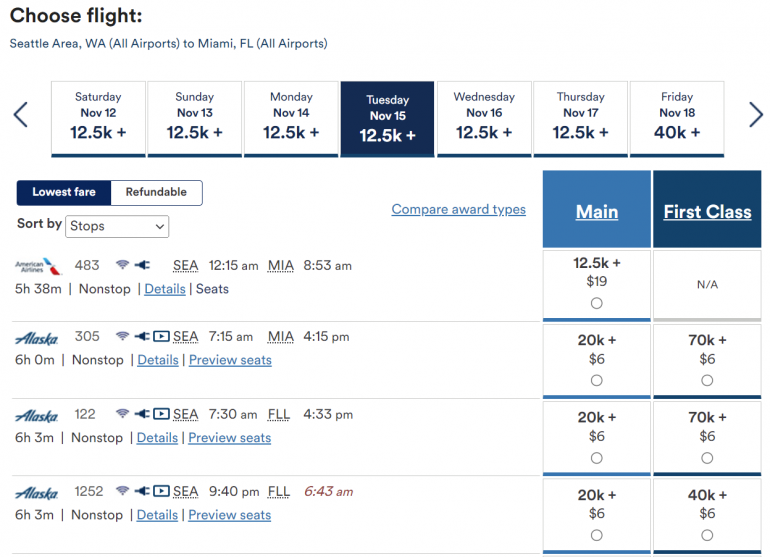Select First Class 70k fare for flight 305

[x=707, y=380]
